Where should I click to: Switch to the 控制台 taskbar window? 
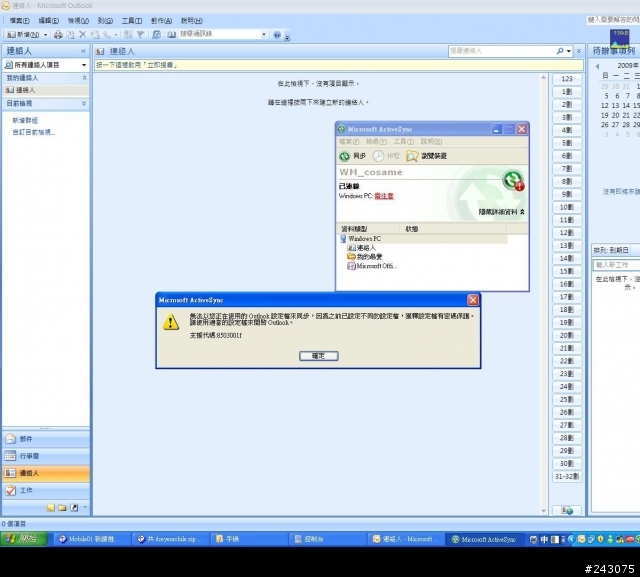tap(327, 539)
